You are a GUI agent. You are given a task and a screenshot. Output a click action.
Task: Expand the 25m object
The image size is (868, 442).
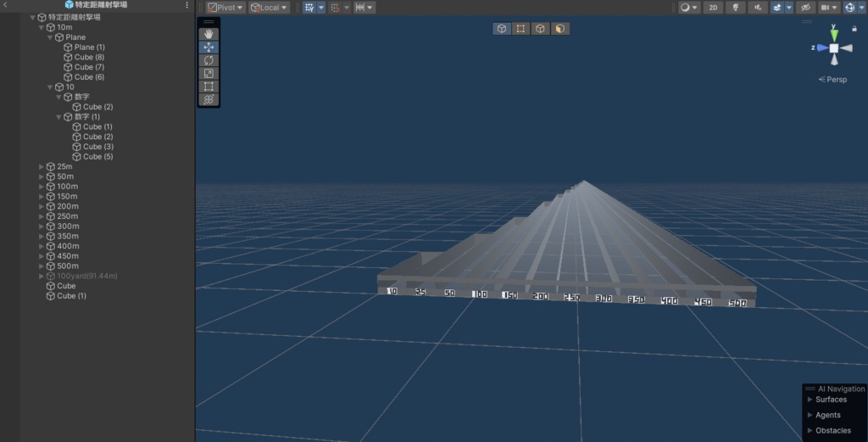tap(42, 167)
